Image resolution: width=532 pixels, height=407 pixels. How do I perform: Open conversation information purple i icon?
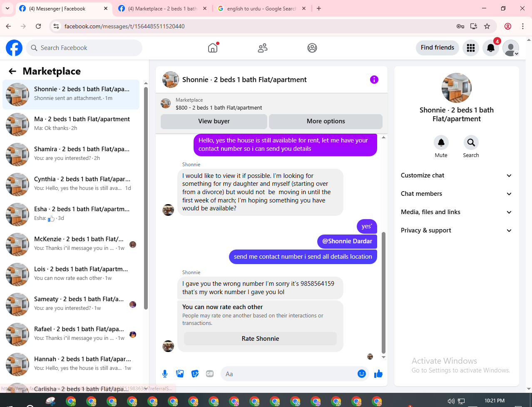(374, 80)
